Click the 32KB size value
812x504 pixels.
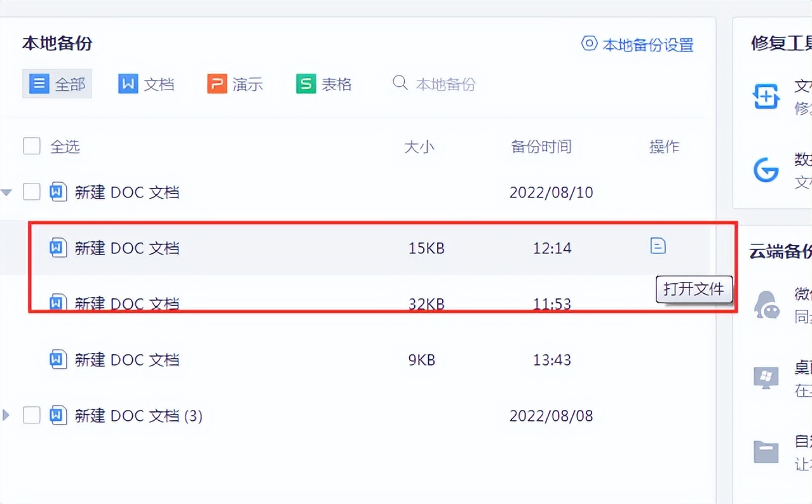pos(426,304)
